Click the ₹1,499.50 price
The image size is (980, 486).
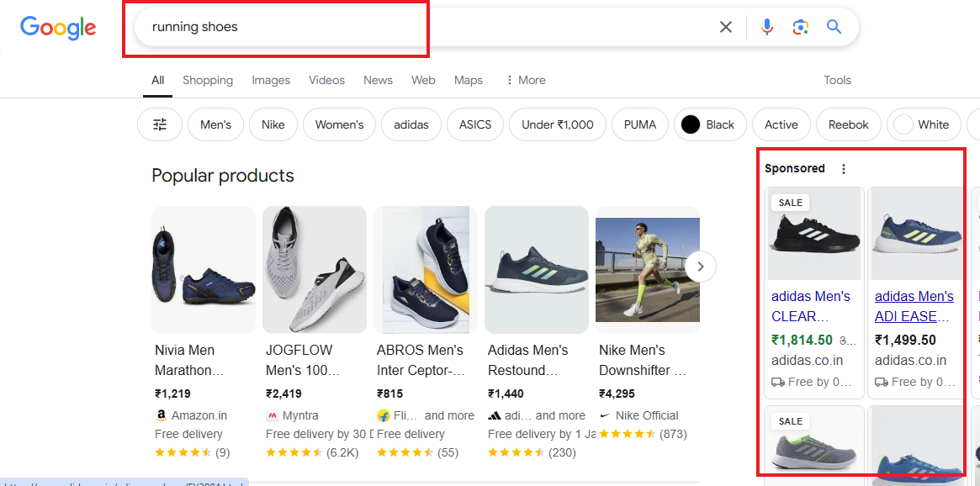pyautogui.click(x=905, y=341)
